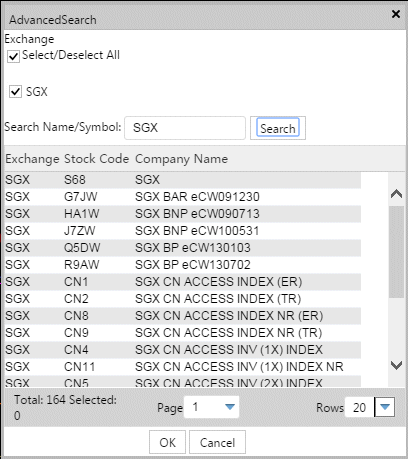Select the CN2 stock code row
Viewport: 408px width, 459px height.
click(183, 299)
